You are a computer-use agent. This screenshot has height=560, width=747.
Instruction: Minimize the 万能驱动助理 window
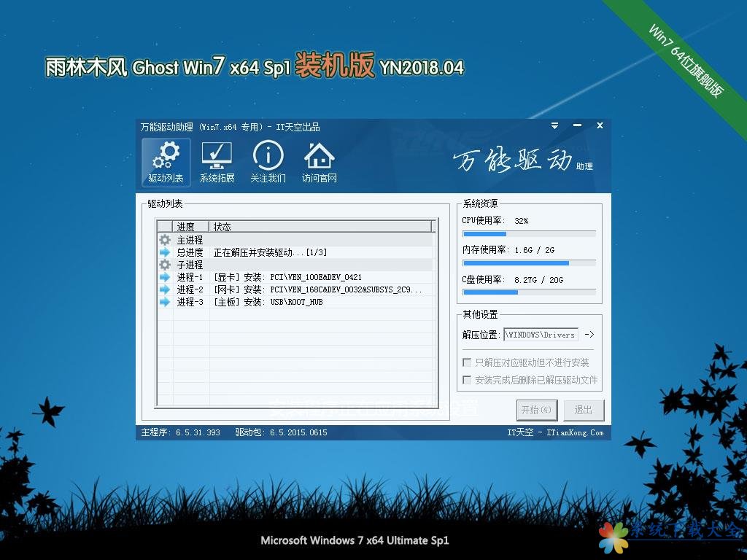578,125
